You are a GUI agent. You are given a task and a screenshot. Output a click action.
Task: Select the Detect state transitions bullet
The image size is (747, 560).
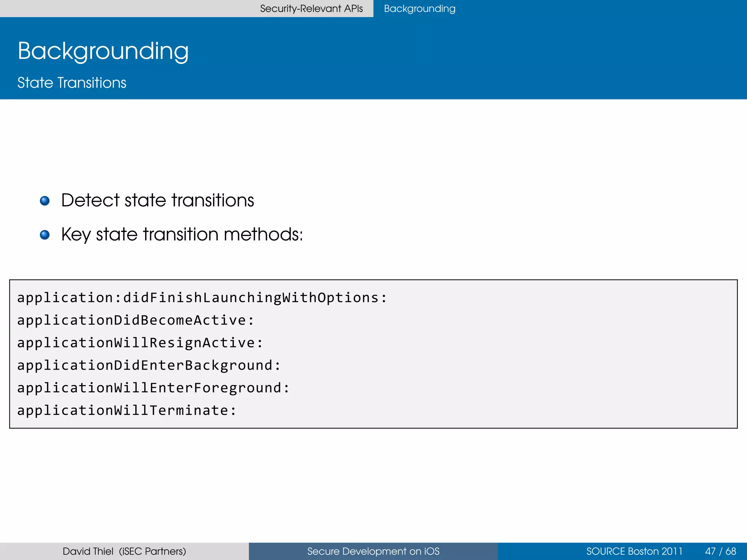tap(158, 200)
